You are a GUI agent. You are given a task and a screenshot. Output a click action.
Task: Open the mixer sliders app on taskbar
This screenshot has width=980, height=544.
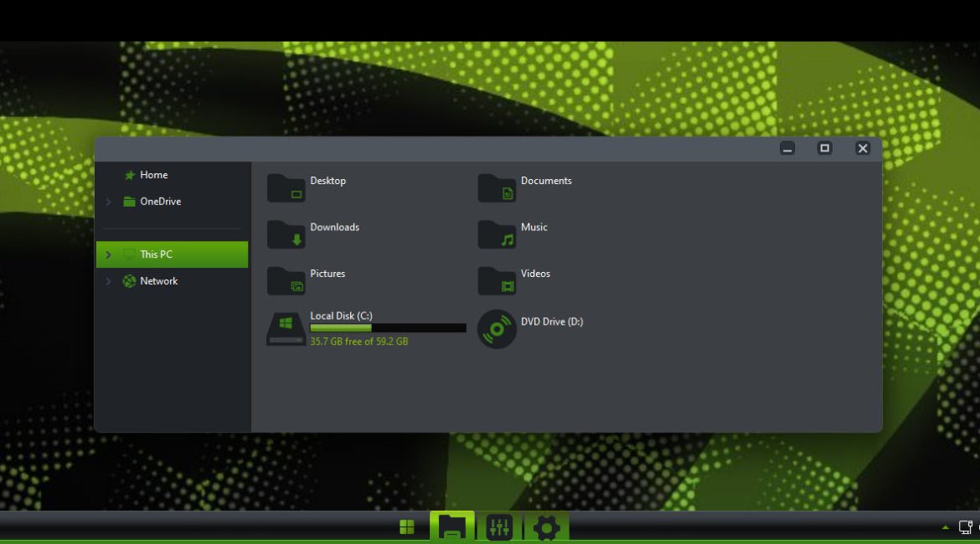[x=499, y=527]
